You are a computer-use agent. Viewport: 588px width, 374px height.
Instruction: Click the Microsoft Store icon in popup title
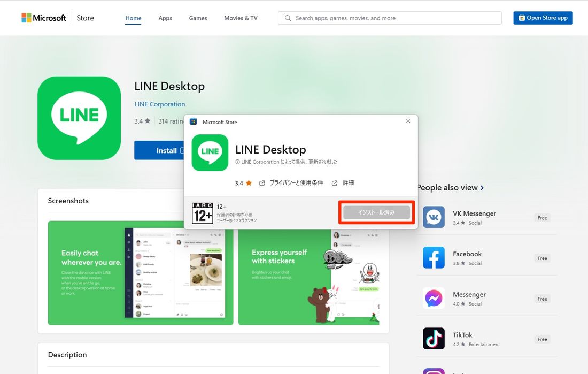click(x=193, y=121)
